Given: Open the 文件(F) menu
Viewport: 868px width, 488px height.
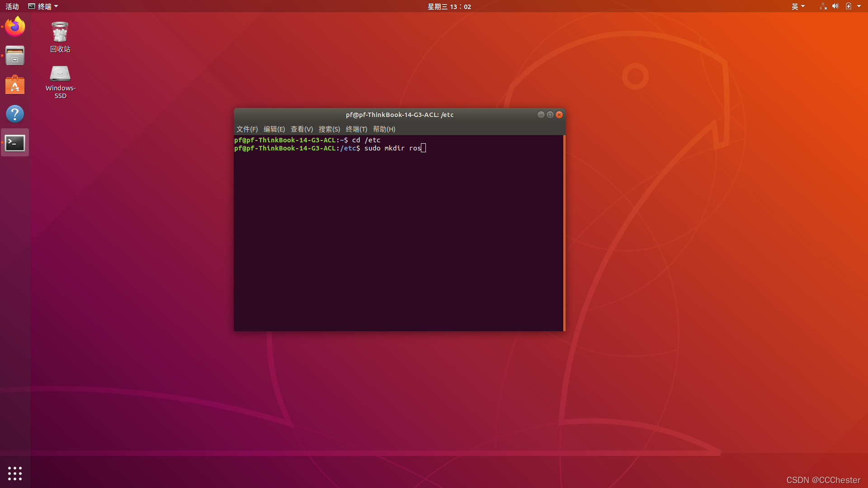Looking at the screenshot, I should tap(247, 129).
